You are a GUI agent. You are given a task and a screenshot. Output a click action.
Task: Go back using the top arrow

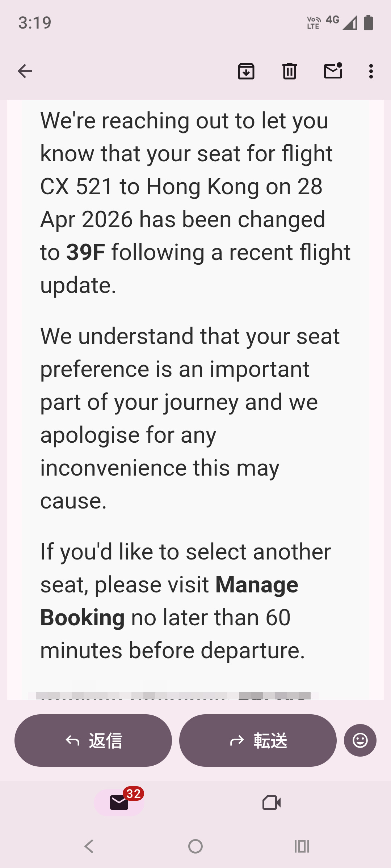(25, 71)
